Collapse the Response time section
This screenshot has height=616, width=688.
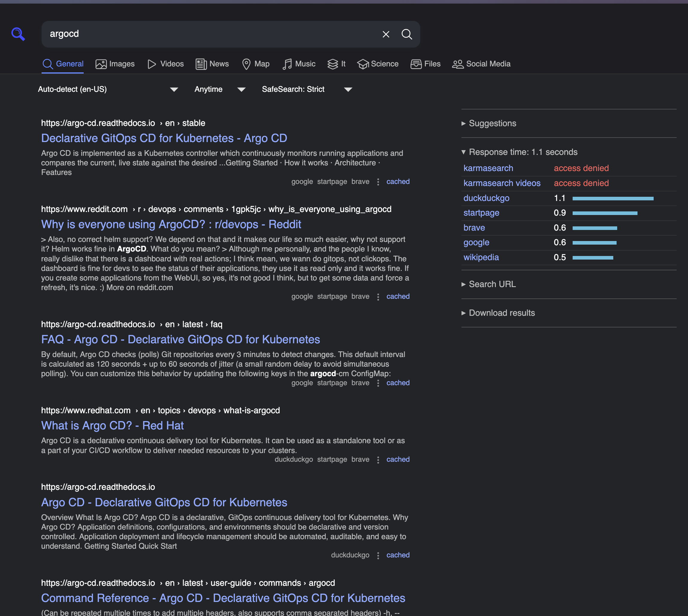[x=519, y=152]
